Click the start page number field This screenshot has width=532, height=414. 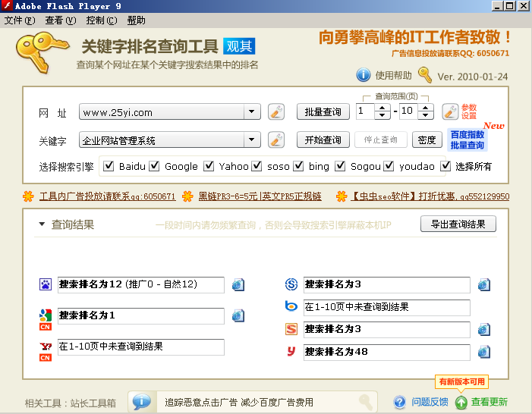point(365,111)
